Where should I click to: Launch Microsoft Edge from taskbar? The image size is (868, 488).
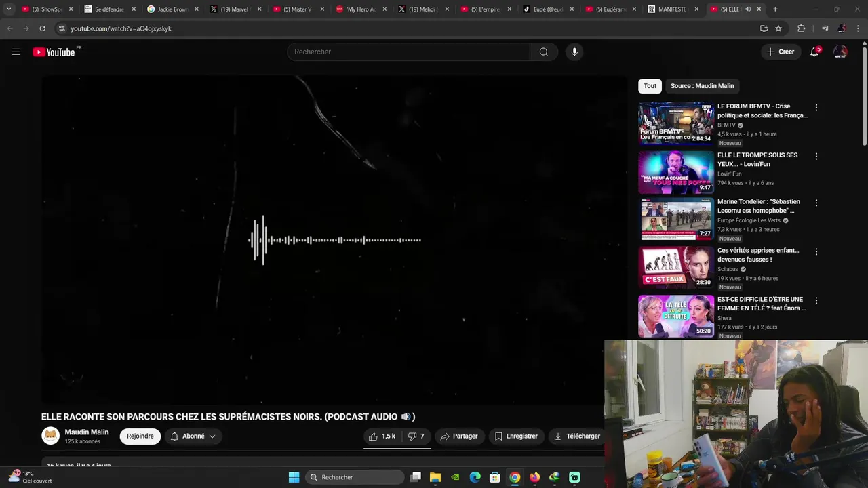[x=475, y=477]
